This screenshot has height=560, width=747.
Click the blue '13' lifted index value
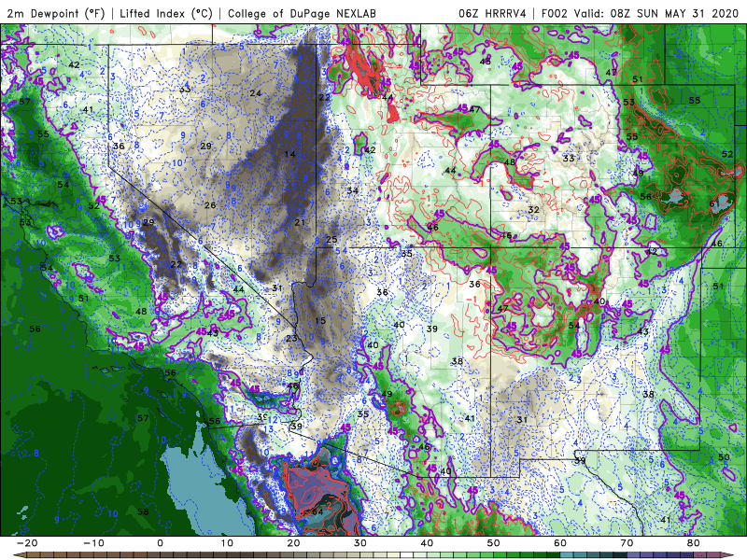pos(269,429)
